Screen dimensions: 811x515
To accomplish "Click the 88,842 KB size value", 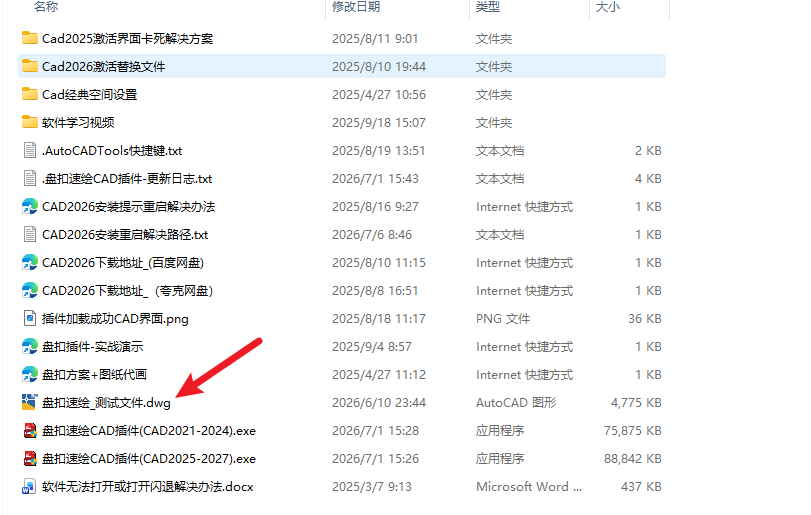I will (633, 459).
